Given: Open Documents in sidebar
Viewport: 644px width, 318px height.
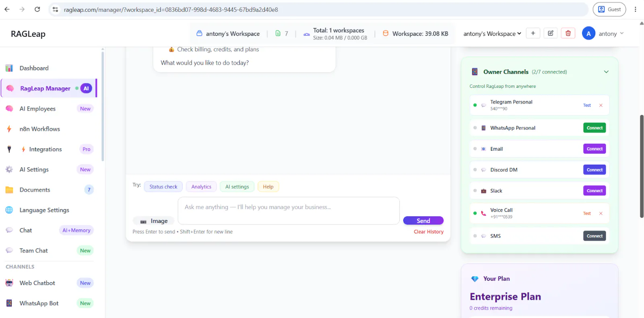Looking at the screenshot, I should [48, 190].
